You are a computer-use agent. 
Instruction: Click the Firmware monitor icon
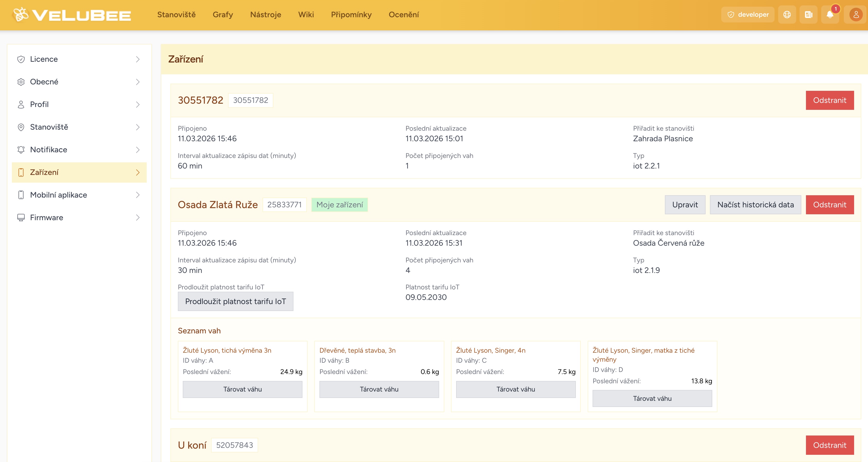[x=21, y=218]
